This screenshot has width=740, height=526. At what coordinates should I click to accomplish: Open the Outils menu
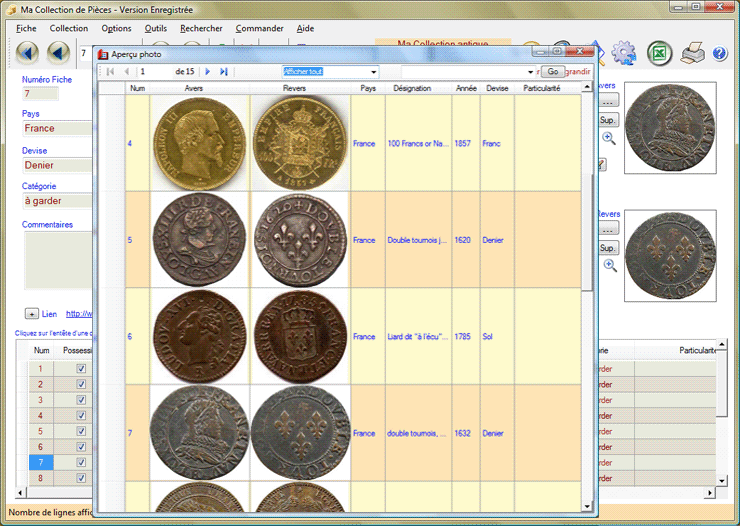156,28
